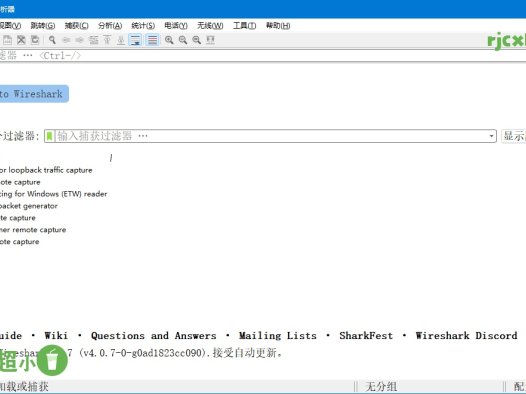Click the 无分组 status bar entry
The image size is (526, 394).
[381, 387]
